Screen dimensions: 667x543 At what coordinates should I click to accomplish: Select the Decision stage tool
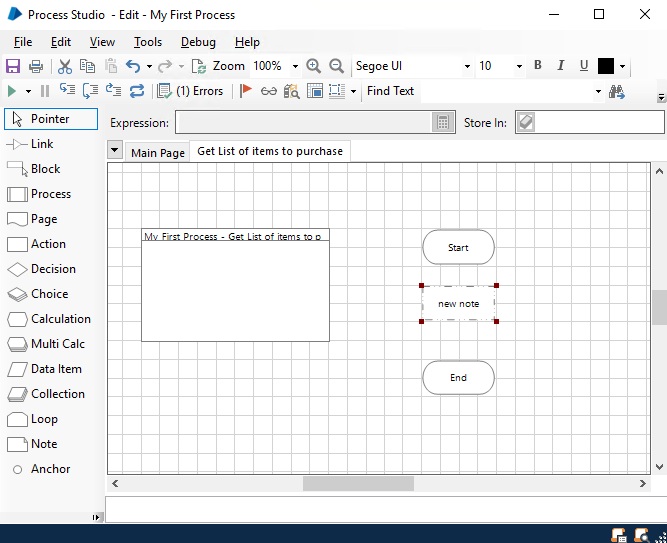click(x=43, y=269)
